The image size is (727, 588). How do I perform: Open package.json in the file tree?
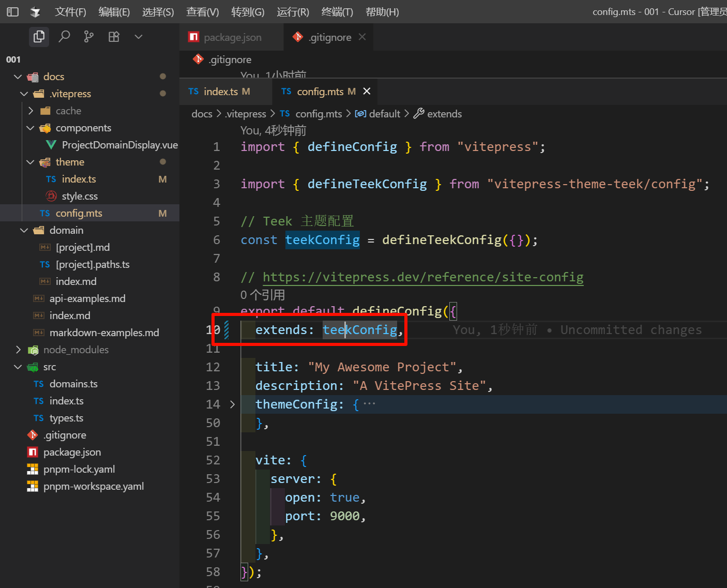72,452
